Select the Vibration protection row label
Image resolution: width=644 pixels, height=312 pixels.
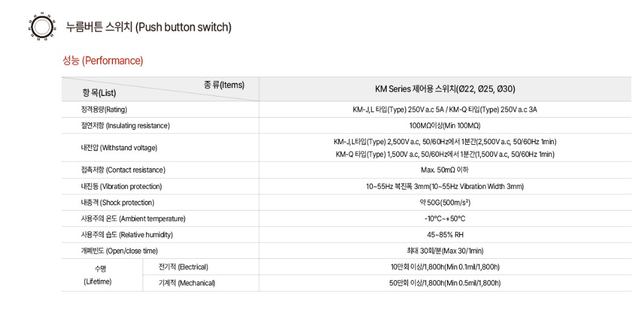point(121,186)
